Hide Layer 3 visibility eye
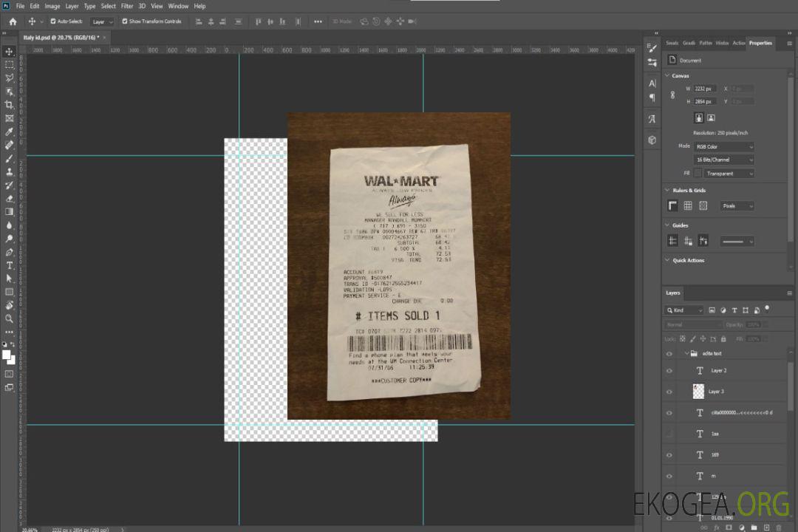Viewport: 798px width, 532px height. 669,392
